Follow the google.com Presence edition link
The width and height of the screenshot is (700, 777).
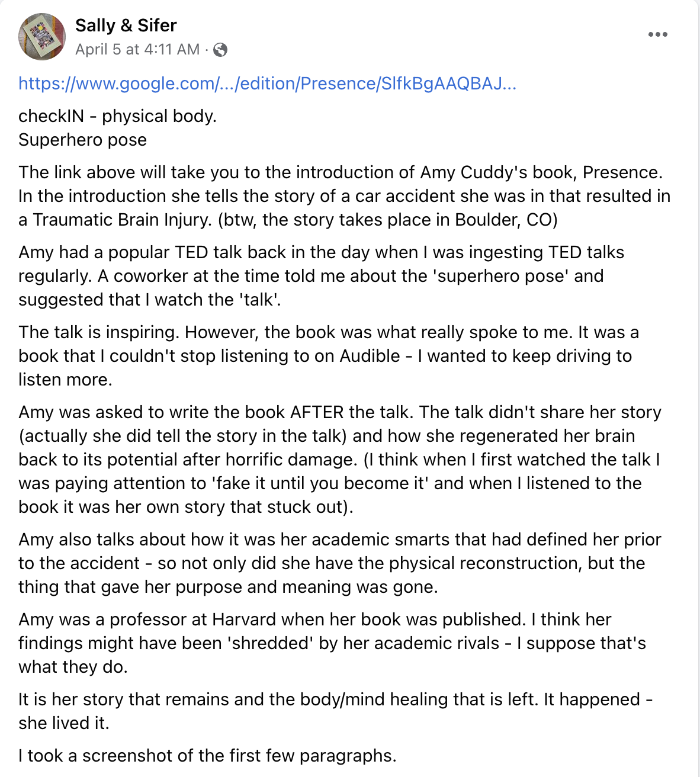(267, 84)
